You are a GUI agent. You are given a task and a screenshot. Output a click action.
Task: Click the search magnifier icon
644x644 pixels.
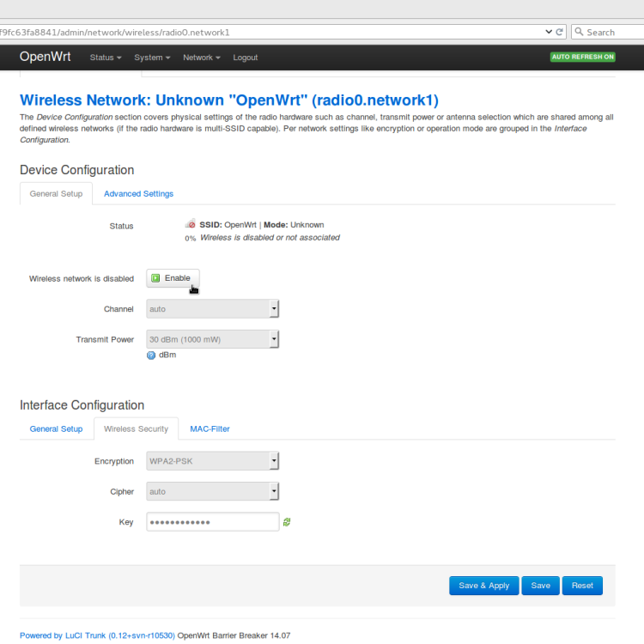pyautogui.click(x=579, y=32)
